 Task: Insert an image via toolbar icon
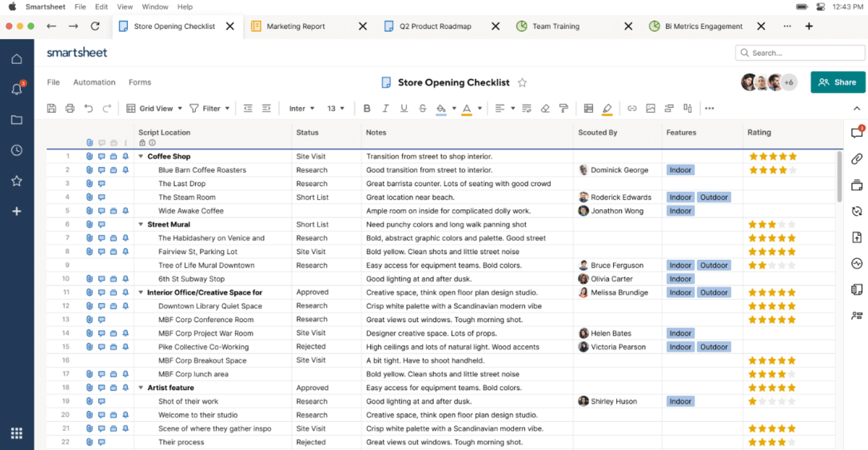point(651,109)
